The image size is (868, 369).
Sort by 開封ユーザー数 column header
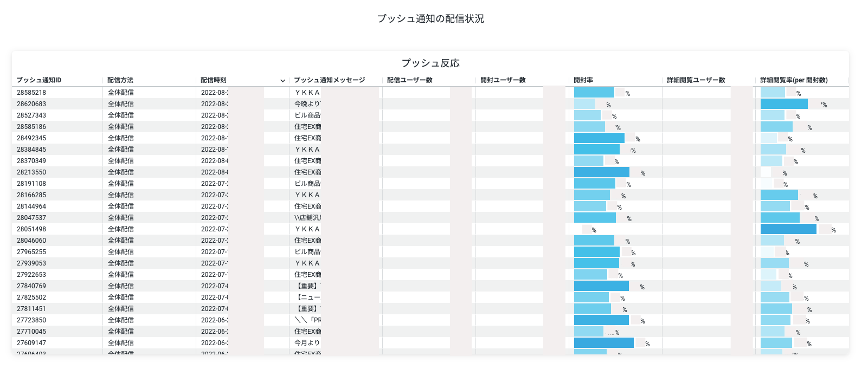(503, 80)
